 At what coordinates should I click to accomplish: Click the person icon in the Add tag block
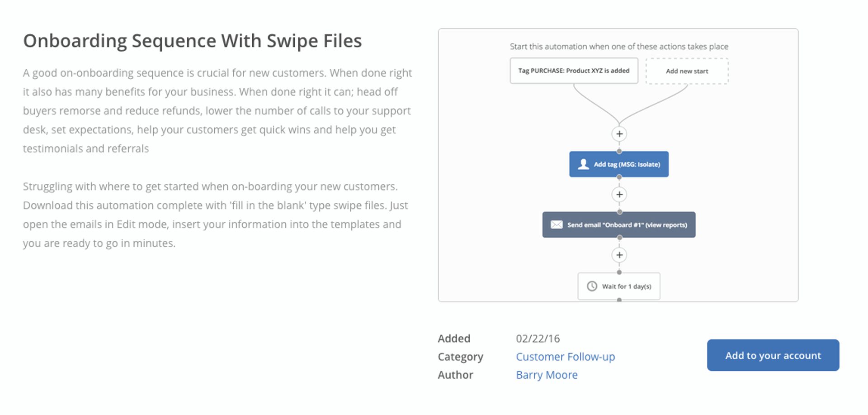[583, 164]
